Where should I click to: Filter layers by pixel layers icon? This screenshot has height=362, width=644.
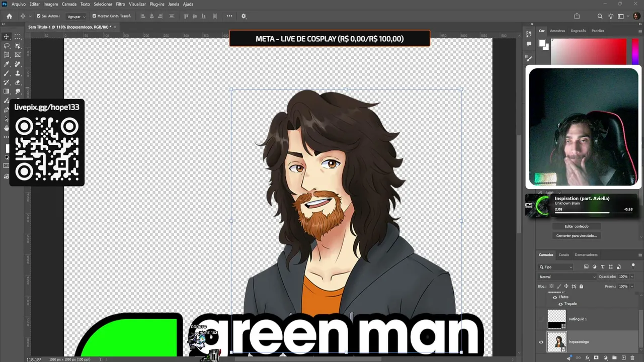[x=586, y=267]
